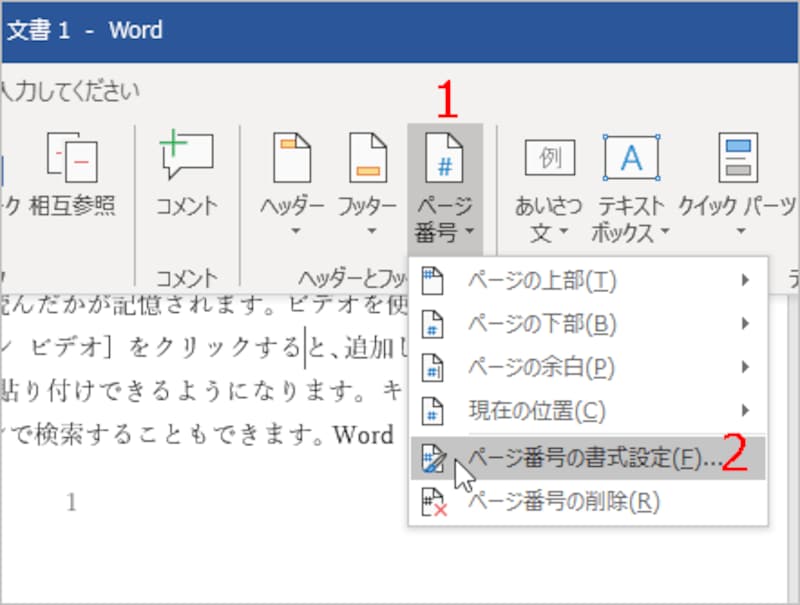Expand the ヘッダー dropdown arrow
The height and width of the screenshot is (605, 800).
click(295, 231)
